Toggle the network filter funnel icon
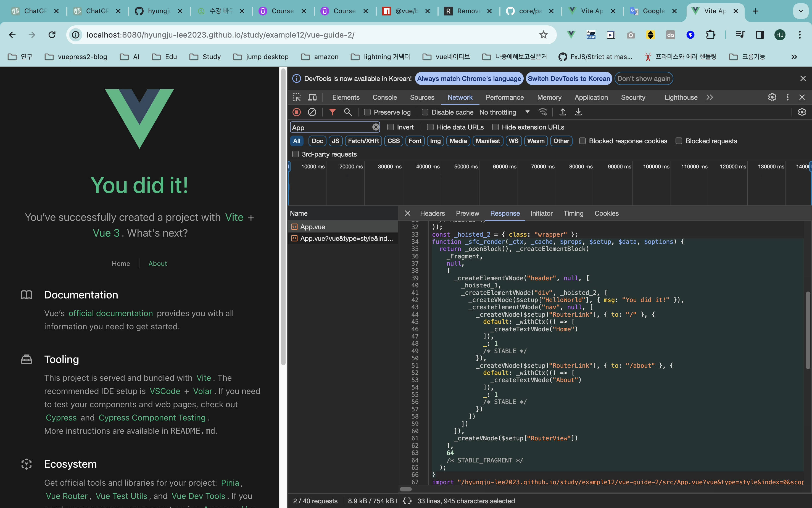The width and height of the screenshot is (812, 508). pyautogui.click(x=333, y=112)
